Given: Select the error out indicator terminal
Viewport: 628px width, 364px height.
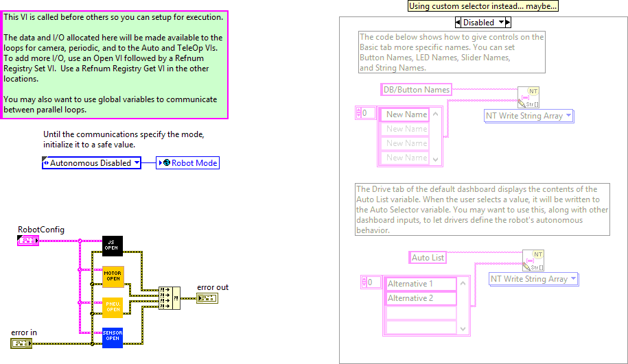Looking at the screenshot, I should [207, 298].
